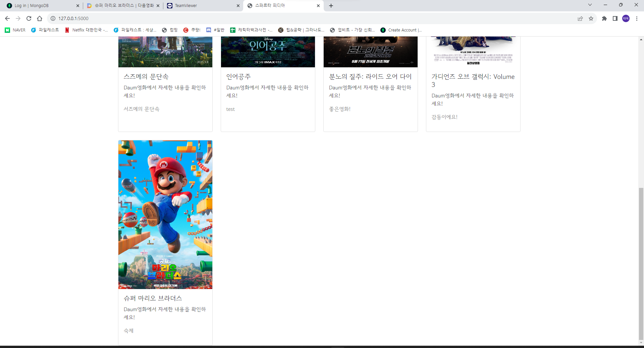Open the #일반 Discord bookmark

coord(215,30)
